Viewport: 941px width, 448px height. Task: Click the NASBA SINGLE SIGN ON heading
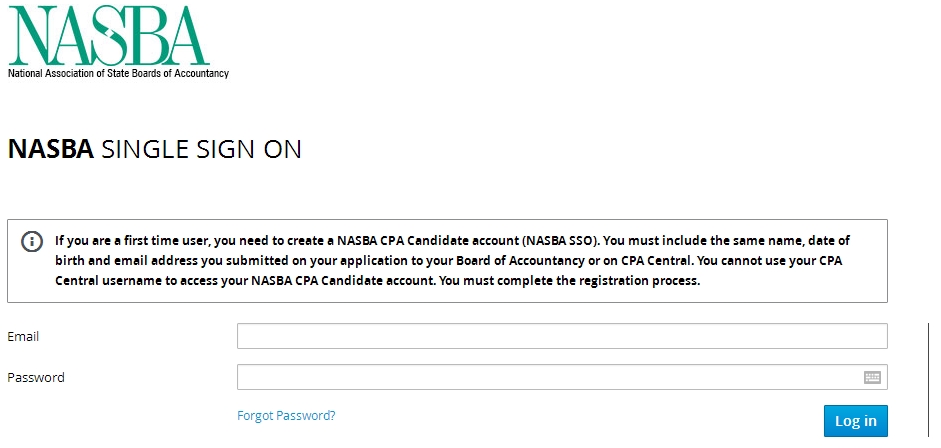click(x=155, y=150)
